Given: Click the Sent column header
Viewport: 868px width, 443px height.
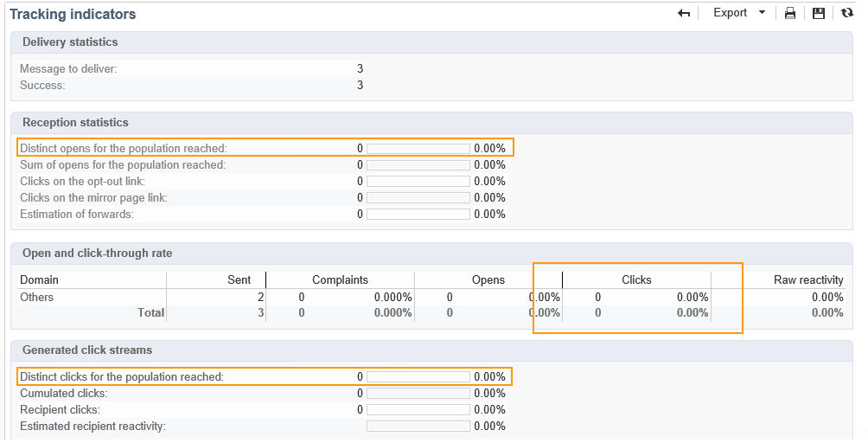Looking at the screenshot, I should pyautogui.click(x=239, y=280).
